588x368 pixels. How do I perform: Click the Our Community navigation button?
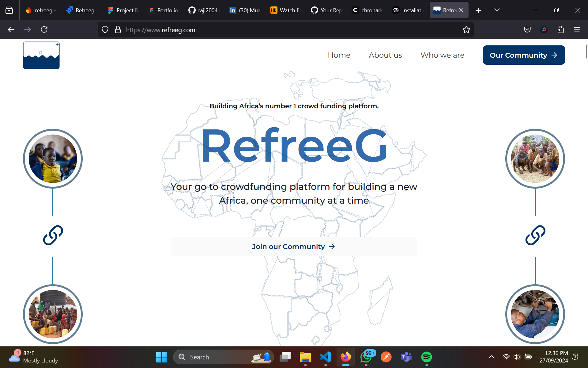(x=524, y=55)
